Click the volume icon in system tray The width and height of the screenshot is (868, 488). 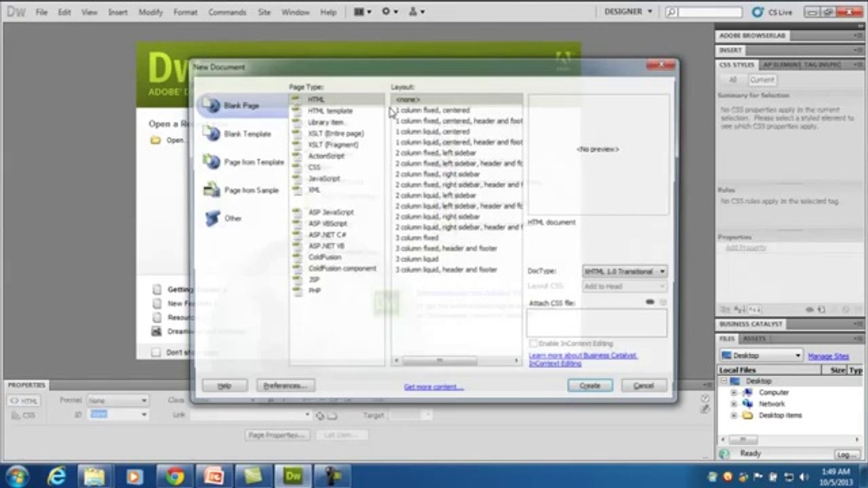pyautogui.click(x=803, y=476)
